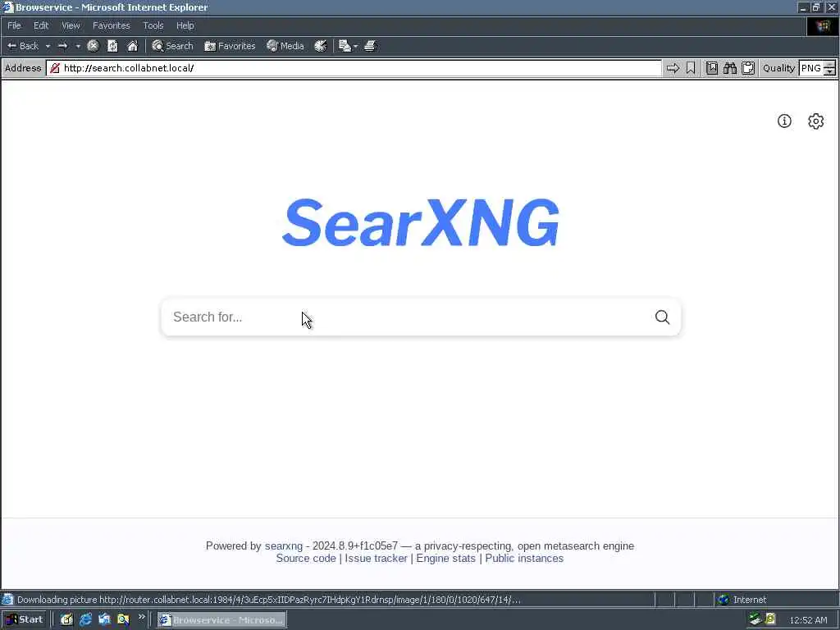The image size is (840, 630).
Task: Open SearXNG preferences via gear icon
Action: coord(816,121)
